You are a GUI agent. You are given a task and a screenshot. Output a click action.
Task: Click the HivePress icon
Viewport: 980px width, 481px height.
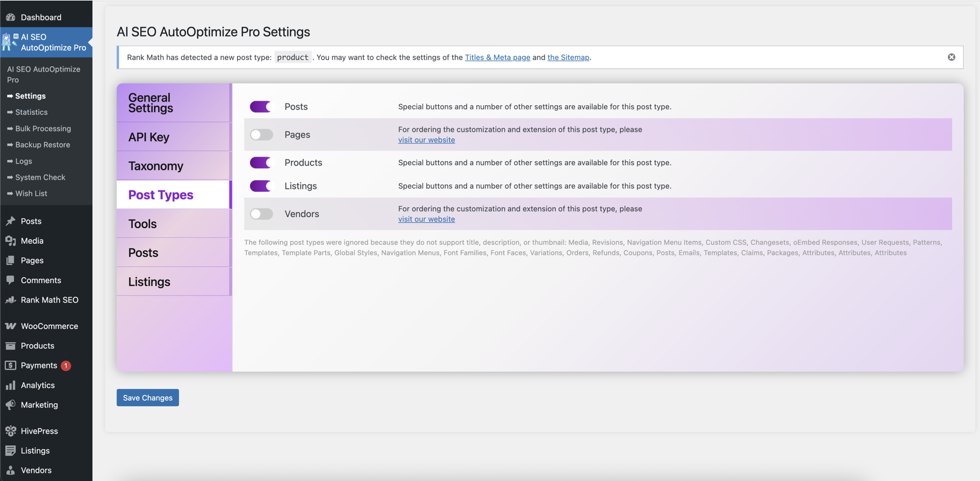(x=10, y=431)
